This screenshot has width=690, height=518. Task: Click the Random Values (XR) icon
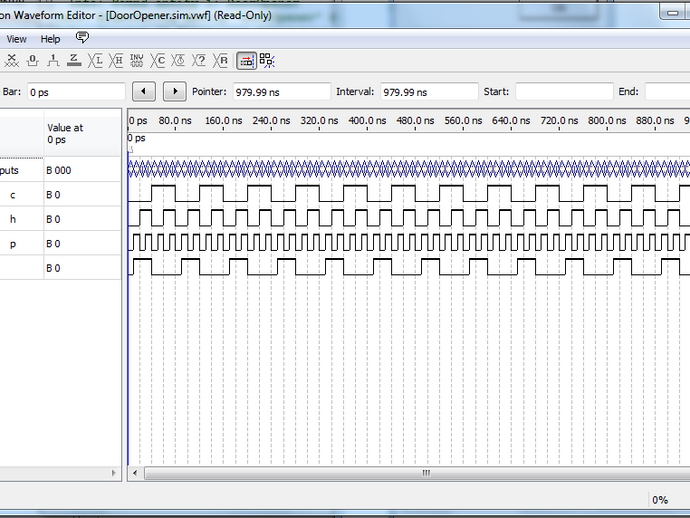[x=220, y=61]
